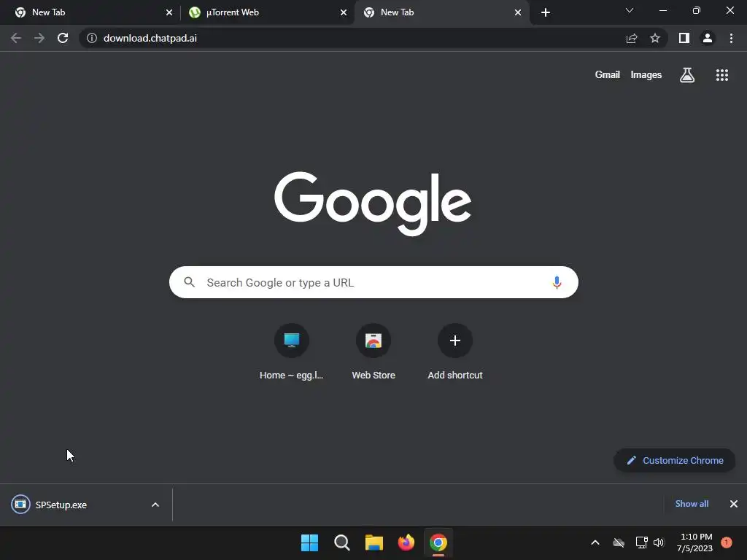Bookmark this tab with the star
747x560 pixels.
click(655, 38)
